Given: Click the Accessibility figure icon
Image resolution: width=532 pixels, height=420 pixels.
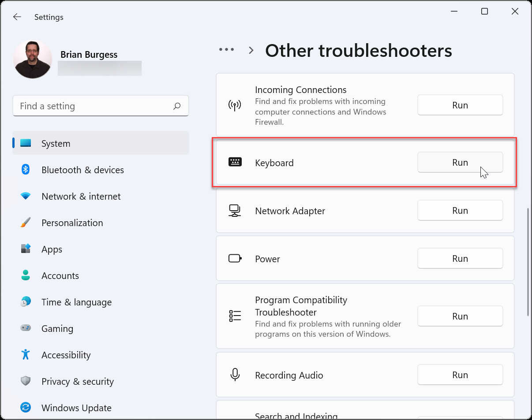Looking at the screenshot, I should coord(26,355).
